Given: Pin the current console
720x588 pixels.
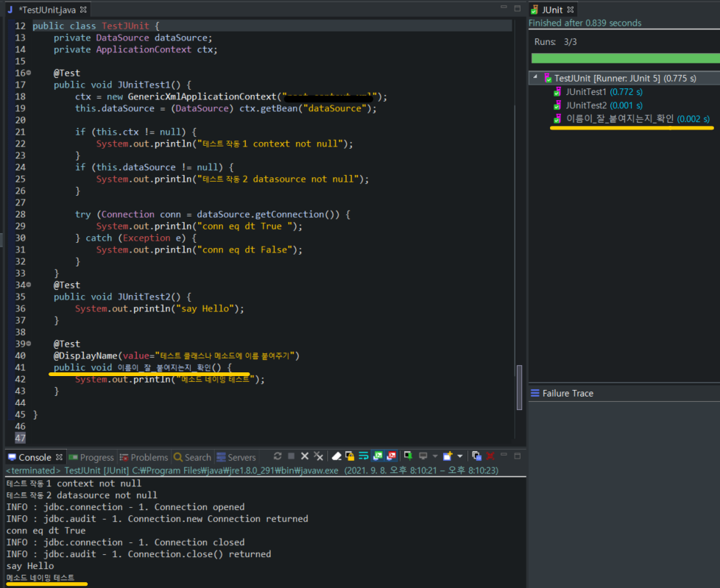Looking at the screenshot, I should coord(409,456).
